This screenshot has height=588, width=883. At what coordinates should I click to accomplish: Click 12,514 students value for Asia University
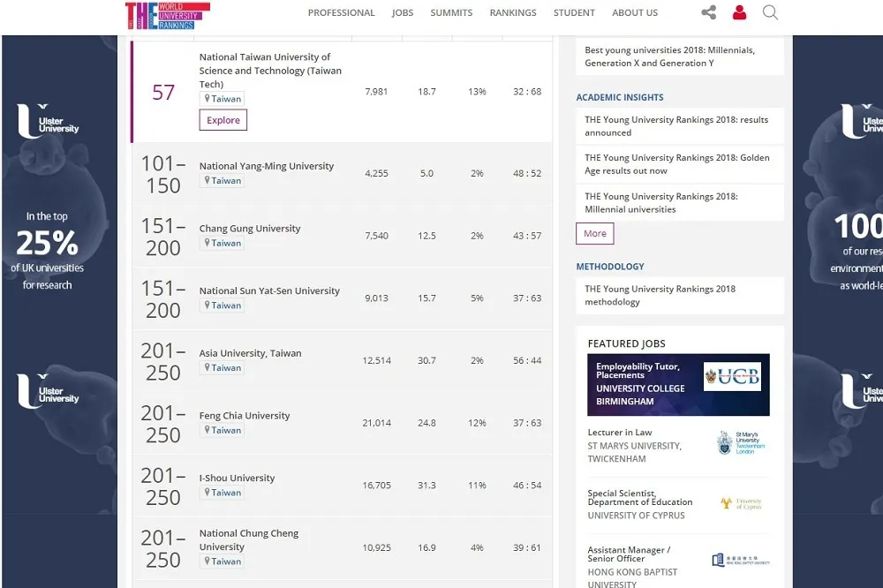click(x=376, y=360)
